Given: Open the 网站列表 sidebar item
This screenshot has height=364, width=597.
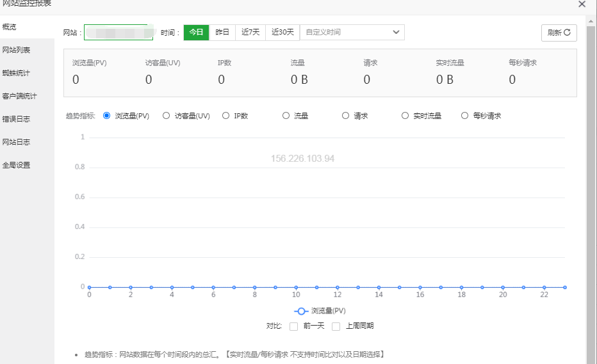Looking at the screenshot, I should 27,50.
